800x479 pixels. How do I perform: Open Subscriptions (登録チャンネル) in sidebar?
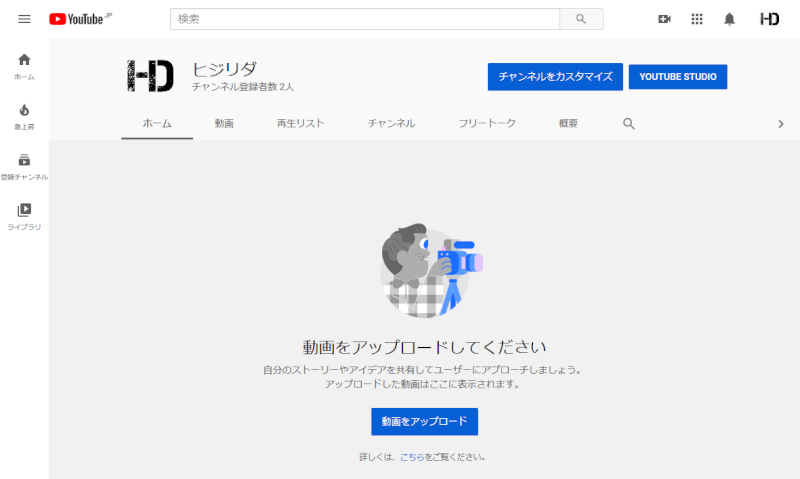[24, 167]
